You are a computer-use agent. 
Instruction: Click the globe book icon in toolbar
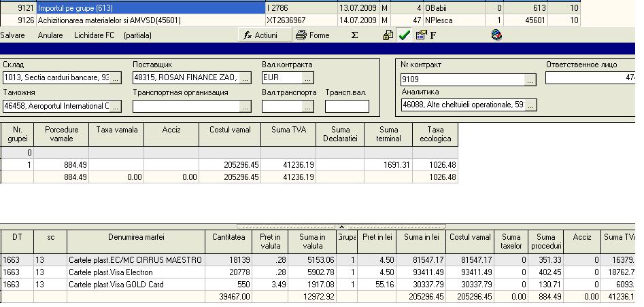pos(496,35)
